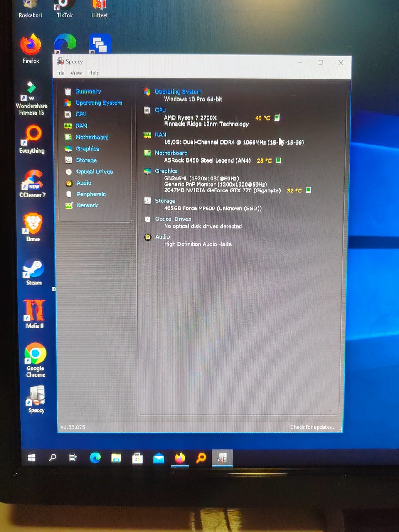Screen dimensions: 399x532
Task: Click the Windows Start button
Action: click(32, 458)
